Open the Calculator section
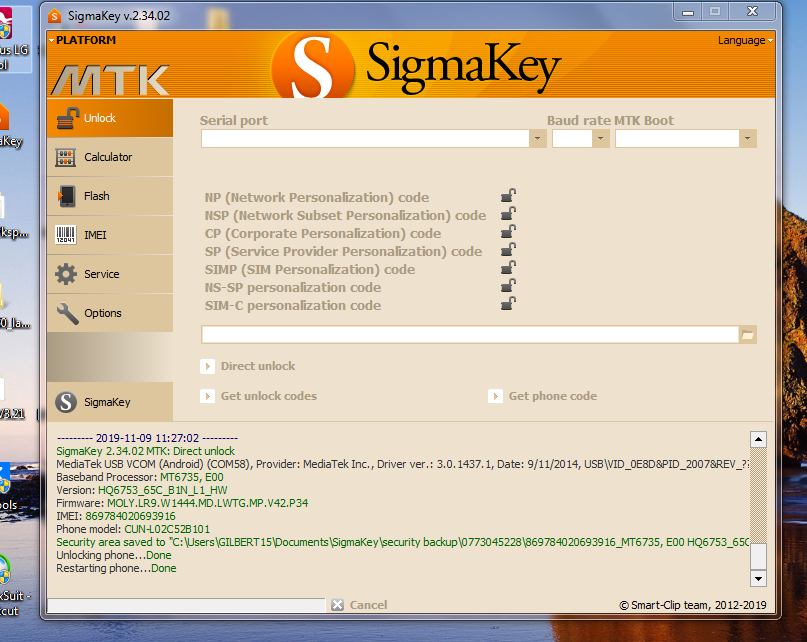The width and height of the screenshot is (807, 642). (110, 157)
